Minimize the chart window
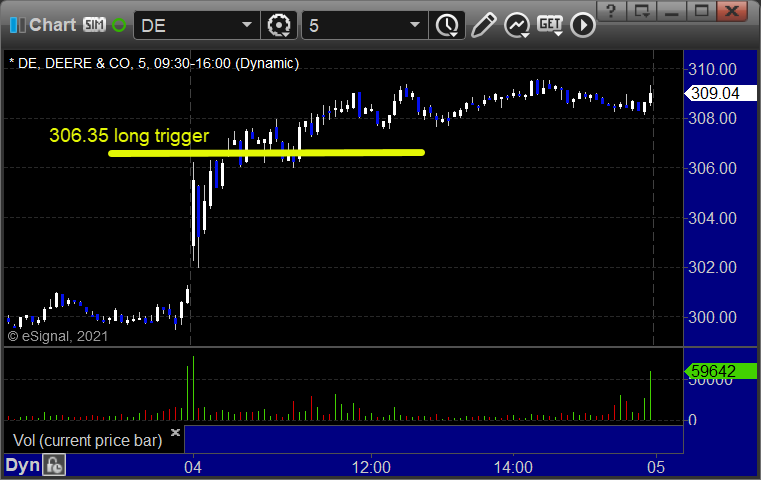761x480 pixels. pos(672,11)
